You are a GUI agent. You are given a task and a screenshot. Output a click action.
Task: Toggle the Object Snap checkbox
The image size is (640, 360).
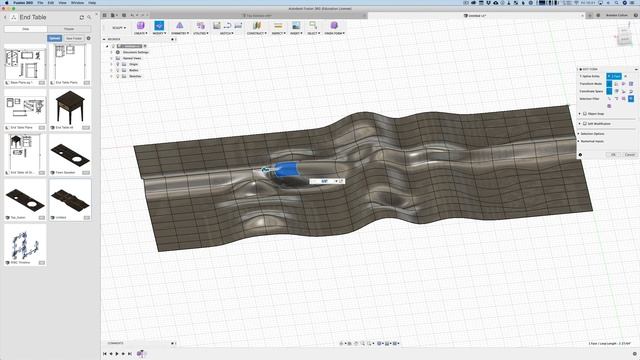point(585,114)
